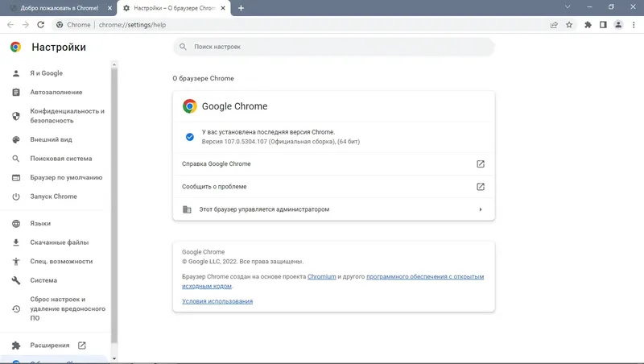The height and width of the screenshot is (364, 644).
Task: Click the accessibility icon beside 'Спец. возможности'
Action: pyautogui.click(x=16, y=261)
